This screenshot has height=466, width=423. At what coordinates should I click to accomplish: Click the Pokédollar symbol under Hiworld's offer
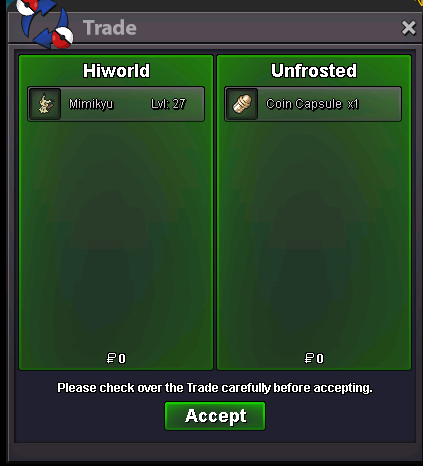[x=111, y=358]
